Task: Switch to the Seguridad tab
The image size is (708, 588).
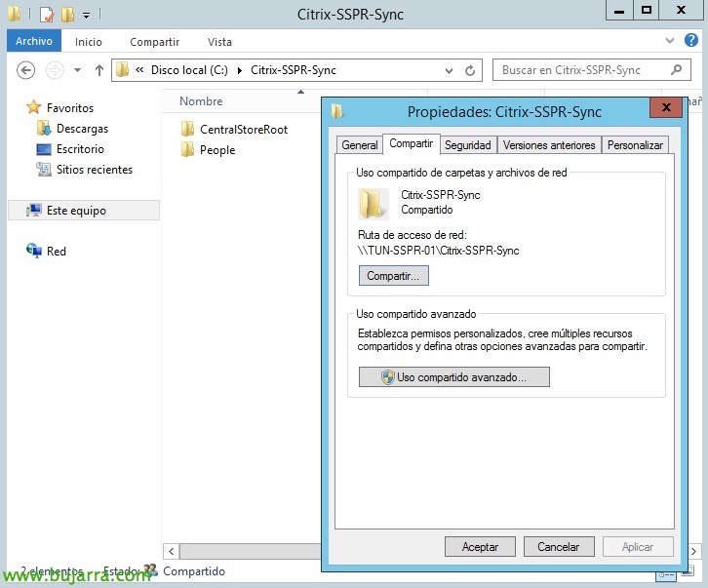Action: (468, 145)
